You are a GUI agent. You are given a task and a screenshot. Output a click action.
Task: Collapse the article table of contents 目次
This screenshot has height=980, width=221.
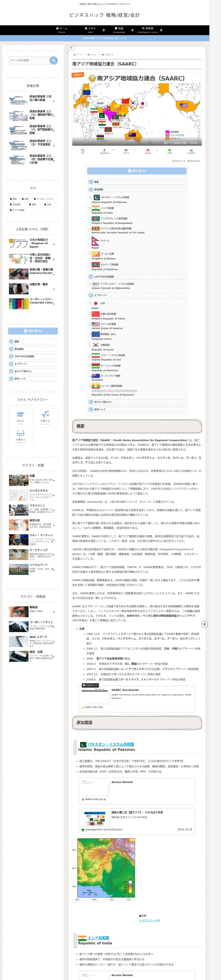coord(137,171)
